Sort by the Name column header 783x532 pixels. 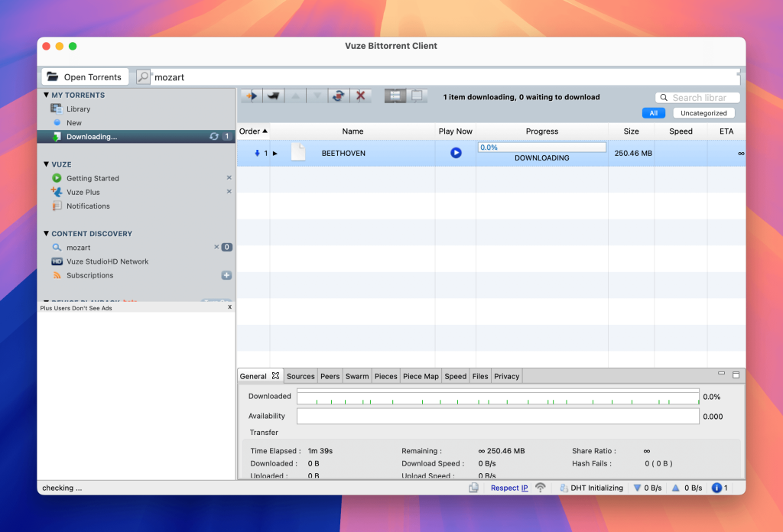pyautogui.click(x=353, y=131)
